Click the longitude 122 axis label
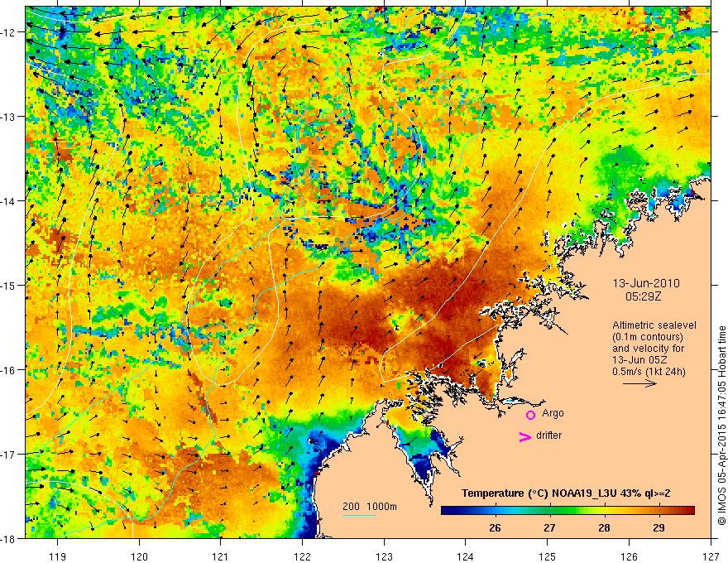The image size is (728, 563). 302,556
